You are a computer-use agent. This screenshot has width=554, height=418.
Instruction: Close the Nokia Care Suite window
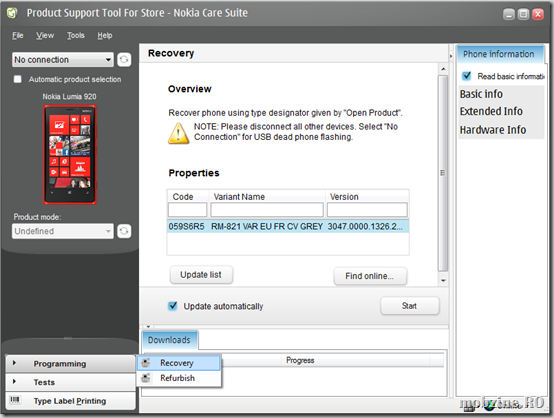[x=538, y=14]
